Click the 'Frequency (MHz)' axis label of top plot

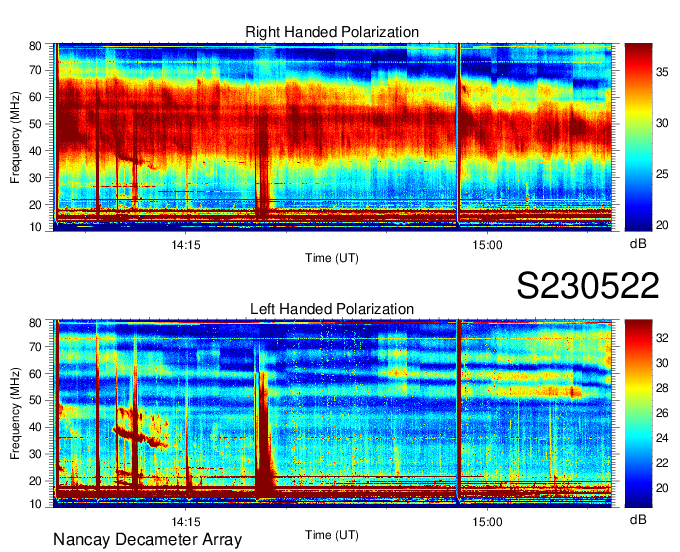[15, 137]
